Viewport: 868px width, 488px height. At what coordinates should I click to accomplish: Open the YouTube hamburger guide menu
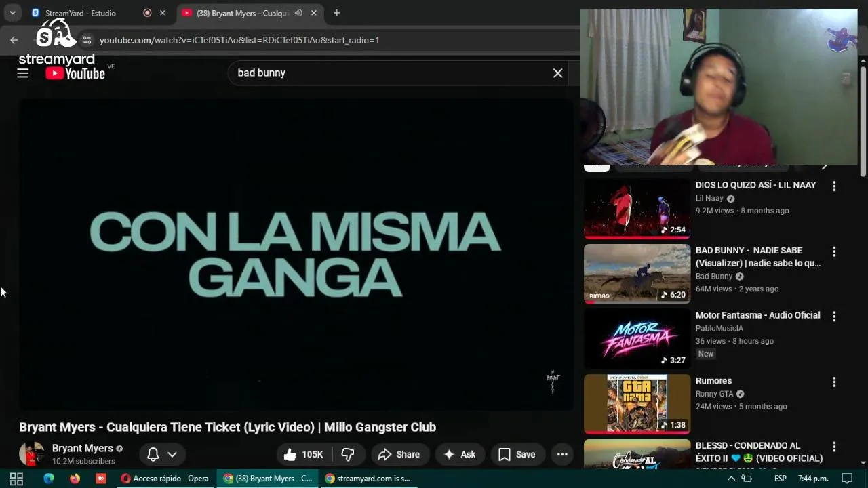click(23, 73)
